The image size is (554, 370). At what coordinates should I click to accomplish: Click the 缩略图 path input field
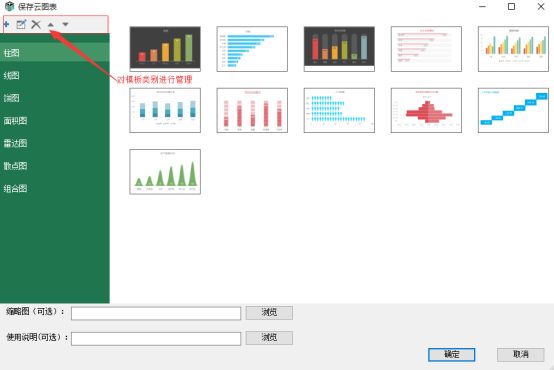pos(156,313)
